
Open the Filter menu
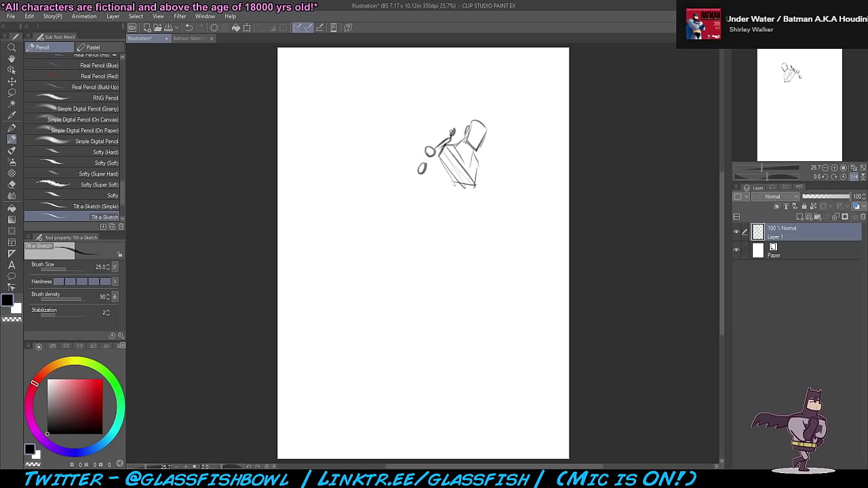(180, 16)
